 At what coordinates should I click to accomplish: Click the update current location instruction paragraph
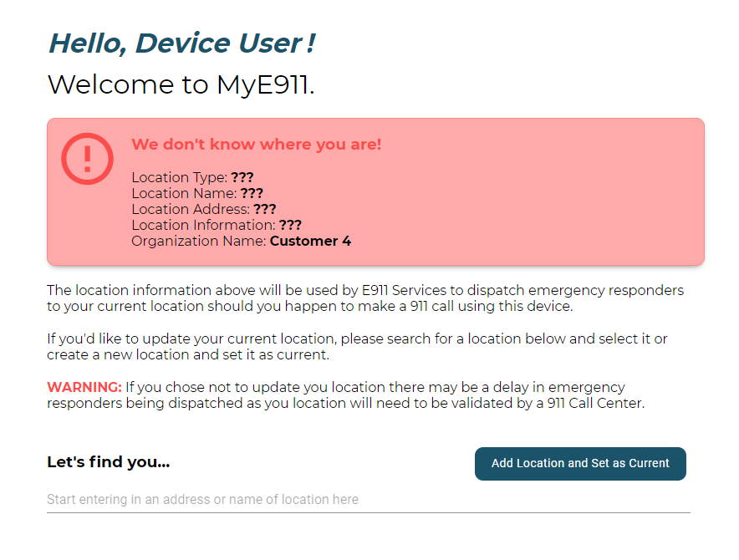[357, 347]
